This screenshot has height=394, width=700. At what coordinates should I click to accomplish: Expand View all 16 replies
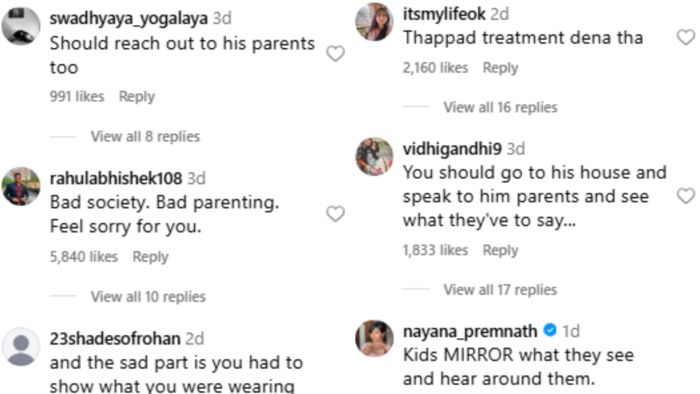click(500, 107)
